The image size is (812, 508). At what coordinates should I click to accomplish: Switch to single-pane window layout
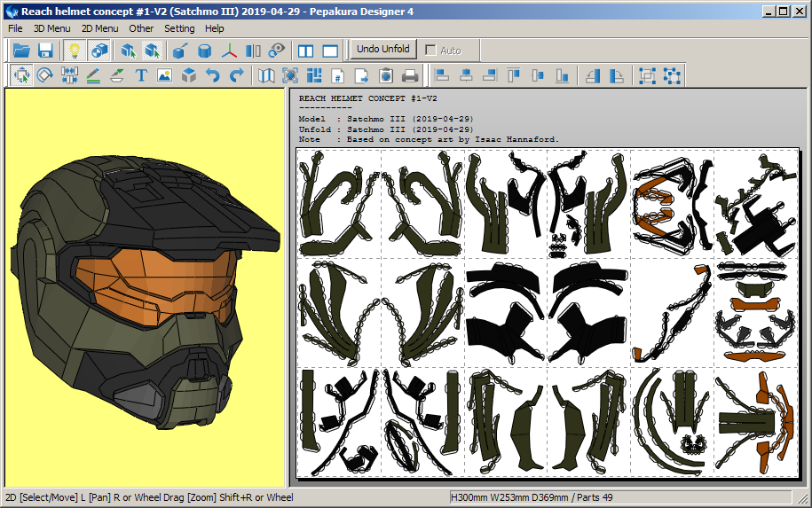click(x=330, y=51)
